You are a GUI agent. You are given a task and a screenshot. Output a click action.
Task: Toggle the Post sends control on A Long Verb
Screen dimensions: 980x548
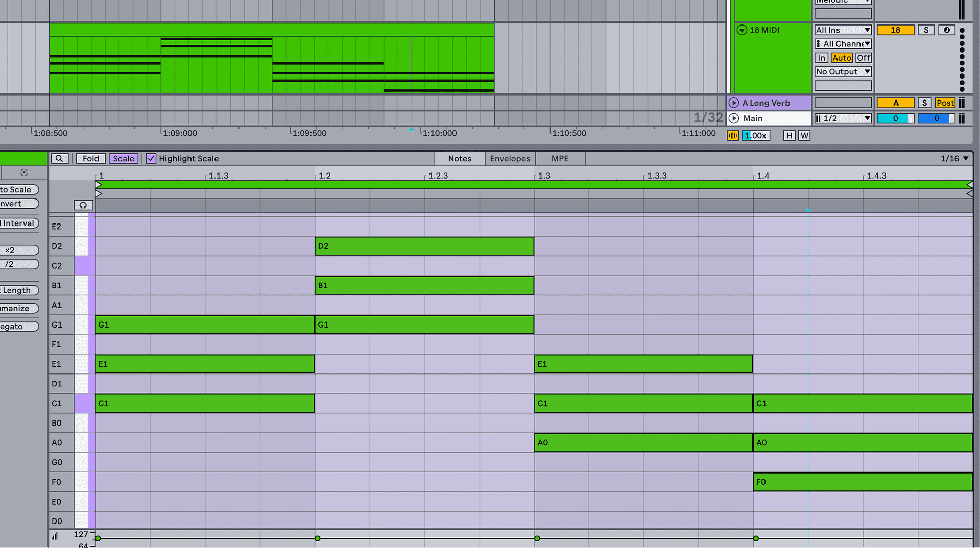pyautogui.click(x=945, y=103)
